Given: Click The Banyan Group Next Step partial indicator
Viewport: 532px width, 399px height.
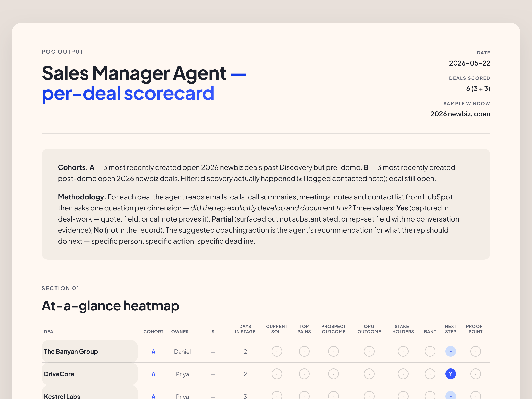Looking at the screenshot, I should click(x=451, y=351).
